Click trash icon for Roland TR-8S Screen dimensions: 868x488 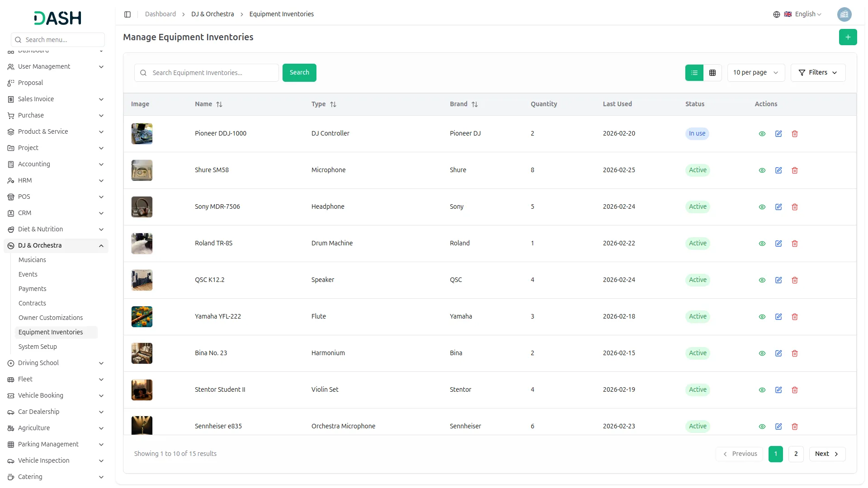coord(795,244)
